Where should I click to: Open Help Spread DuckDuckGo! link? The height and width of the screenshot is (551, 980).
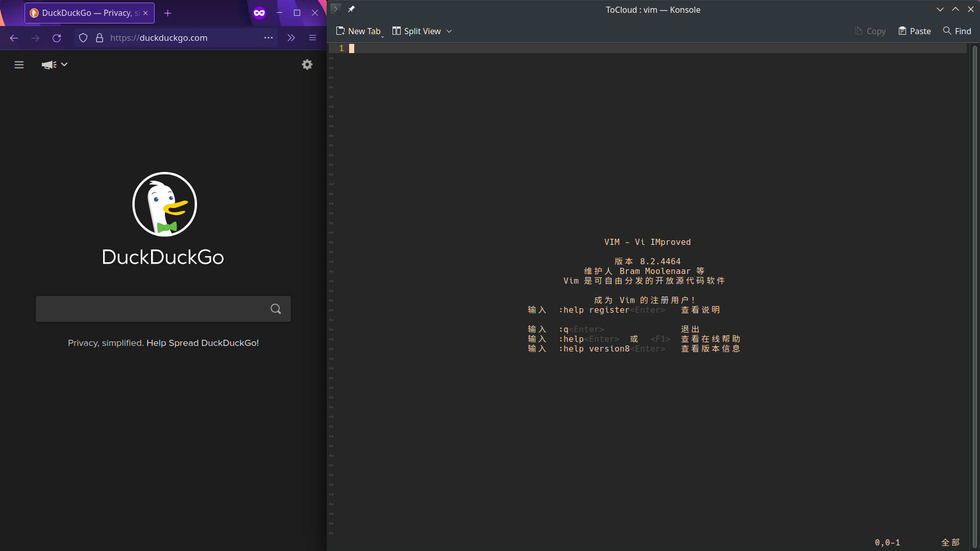click(x=203, y=343)
